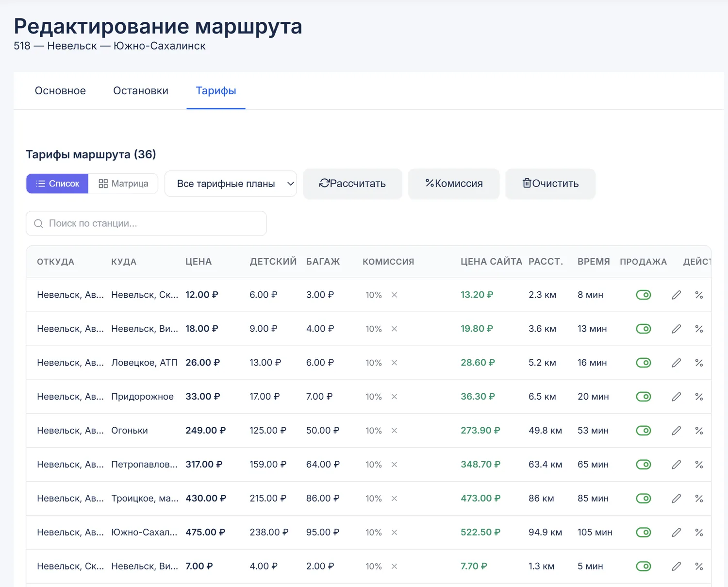Screen dimensions: 728x587
Task: Toggle sale switch for 18.00 ₽ tariff
Action: point(644,329)
